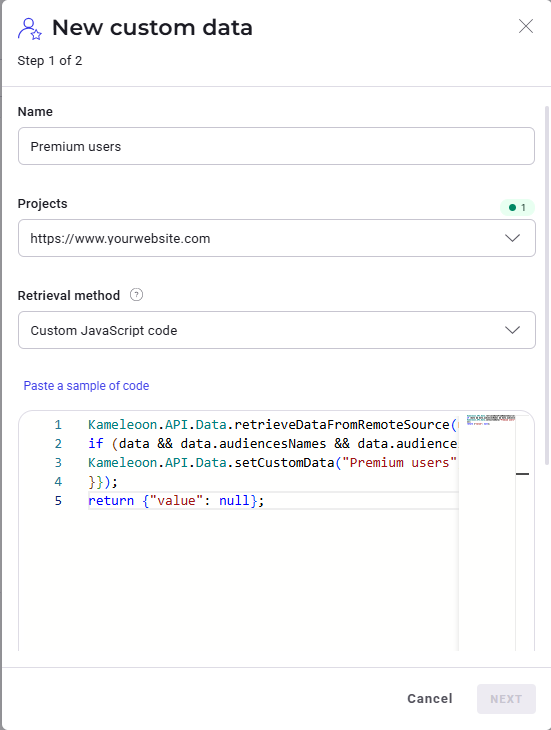Click the Paste a sample of code link

[86, 386]
